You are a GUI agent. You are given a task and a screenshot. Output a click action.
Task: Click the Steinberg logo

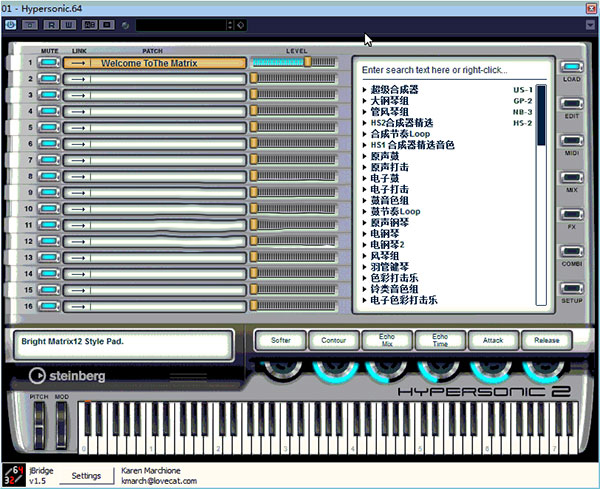coord(67,376)
